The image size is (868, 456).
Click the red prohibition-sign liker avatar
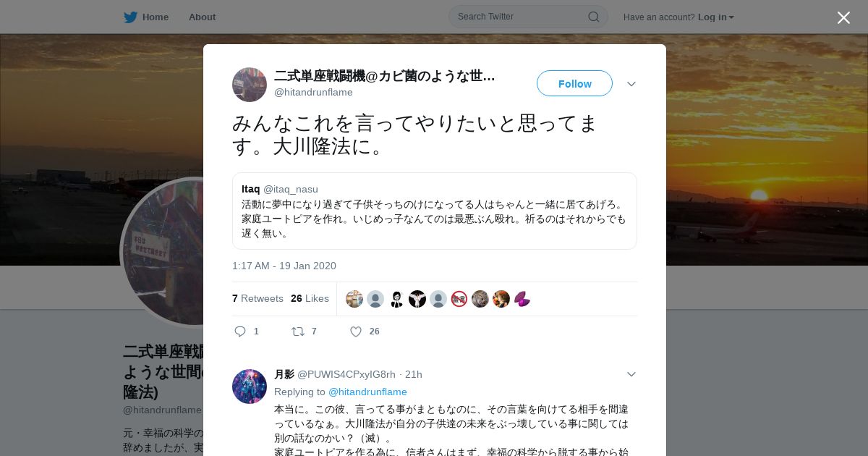point(459,299)
